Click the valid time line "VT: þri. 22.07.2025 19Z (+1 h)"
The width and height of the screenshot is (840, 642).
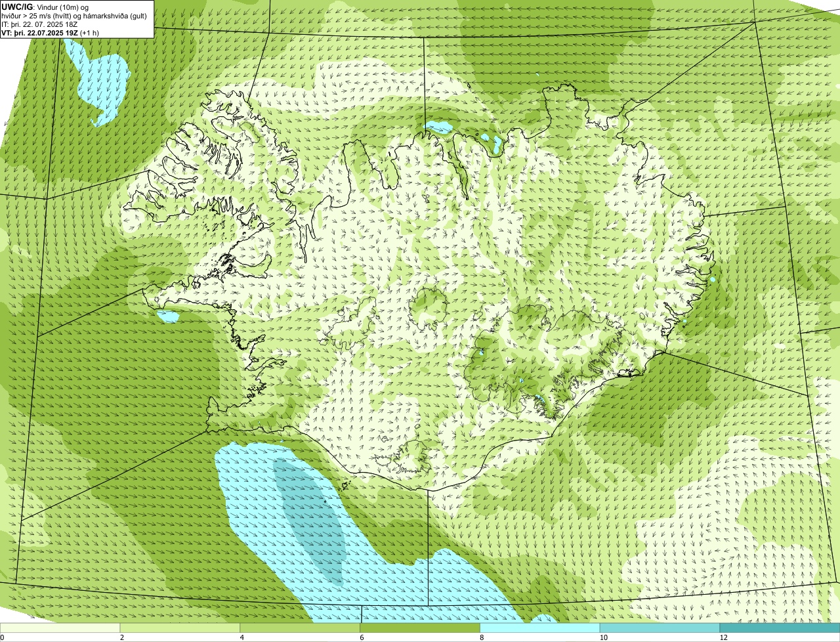pos(51,32)
